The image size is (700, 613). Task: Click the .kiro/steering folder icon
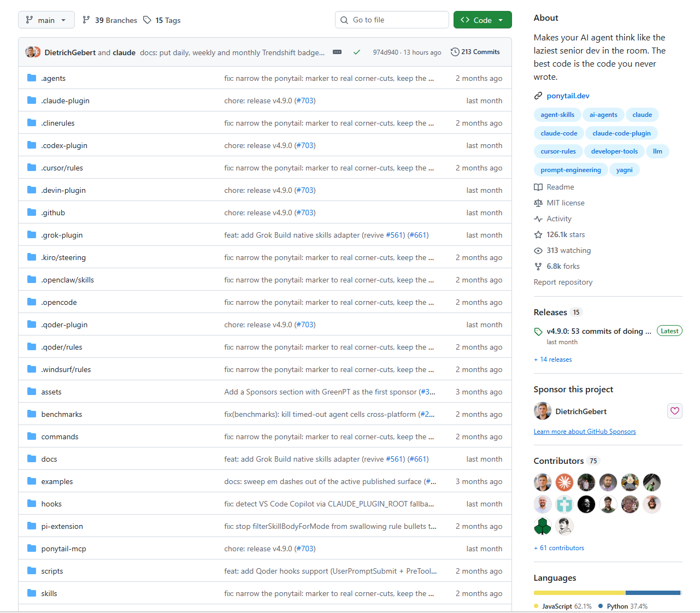pyautogui.click(x=32, y=257)
